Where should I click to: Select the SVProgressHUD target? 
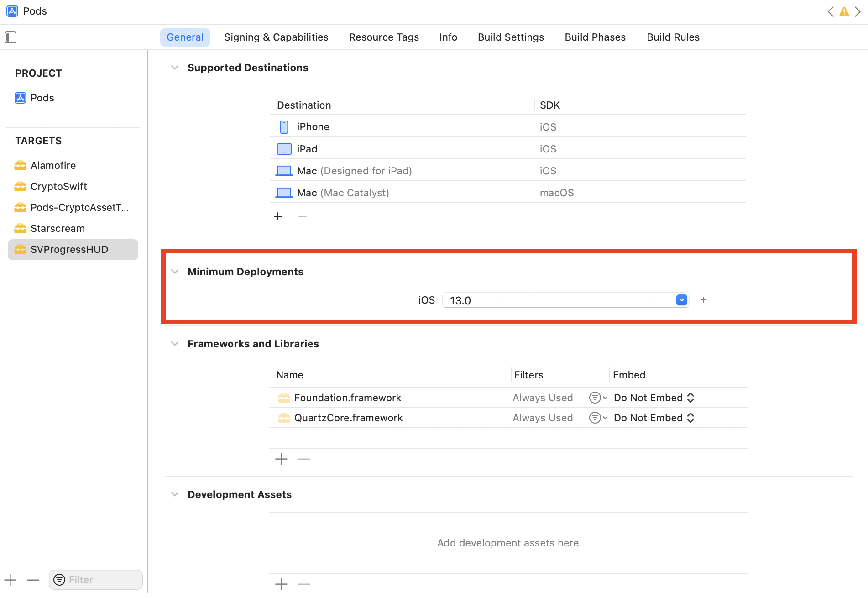click(x=73, y=250)
